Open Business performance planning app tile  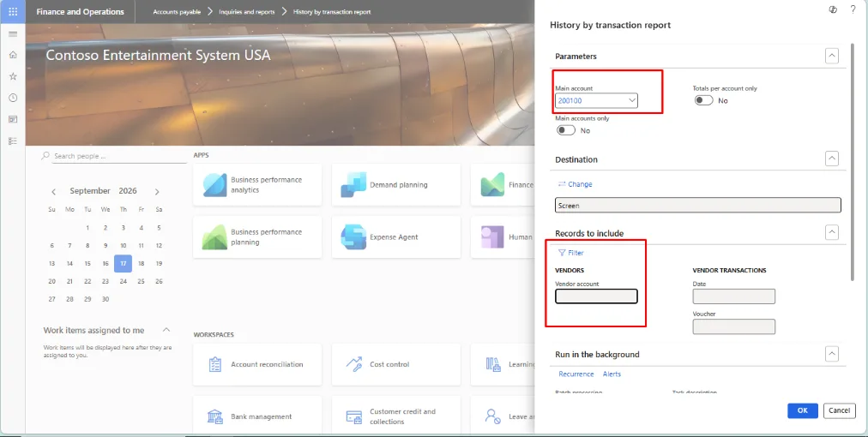tap(257, 236)
